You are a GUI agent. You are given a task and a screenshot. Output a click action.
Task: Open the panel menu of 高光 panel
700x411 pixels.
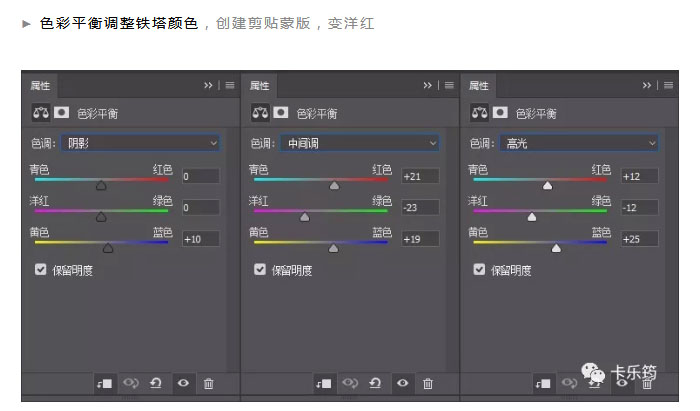pos(668,85)
